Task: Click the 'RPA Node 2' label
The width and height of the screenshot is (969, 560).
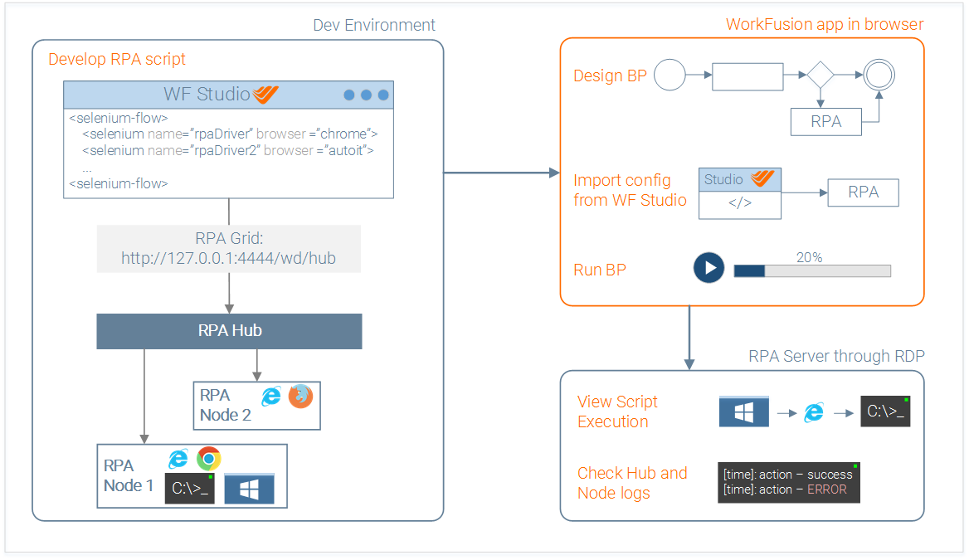Action: click(x=226, y=406)
